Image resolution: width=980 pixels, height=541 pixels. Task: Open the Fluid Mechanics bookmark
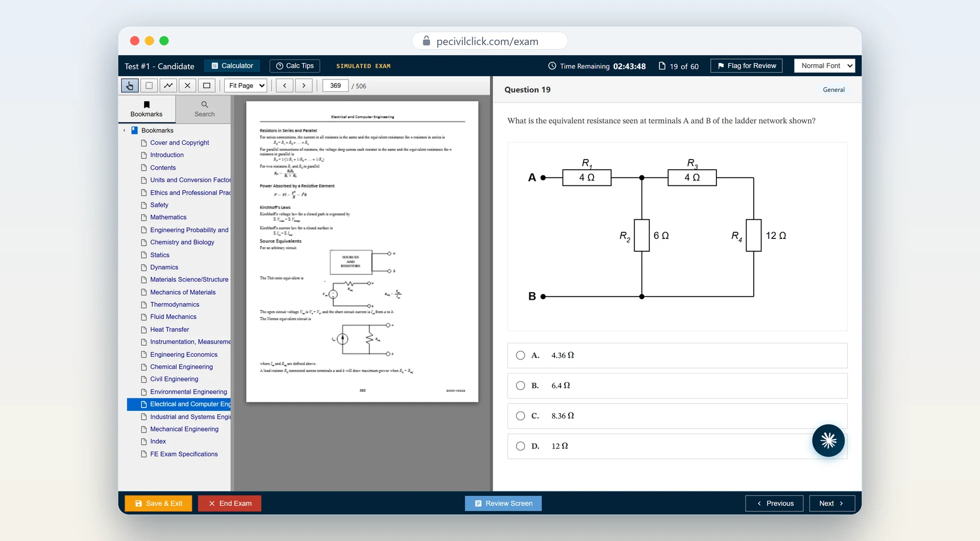click(173, 317)
